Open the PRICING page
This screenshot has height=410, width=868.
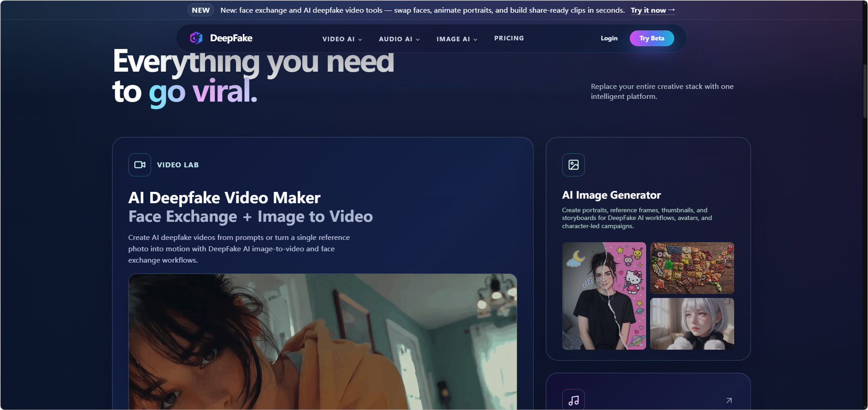point(509,39)
